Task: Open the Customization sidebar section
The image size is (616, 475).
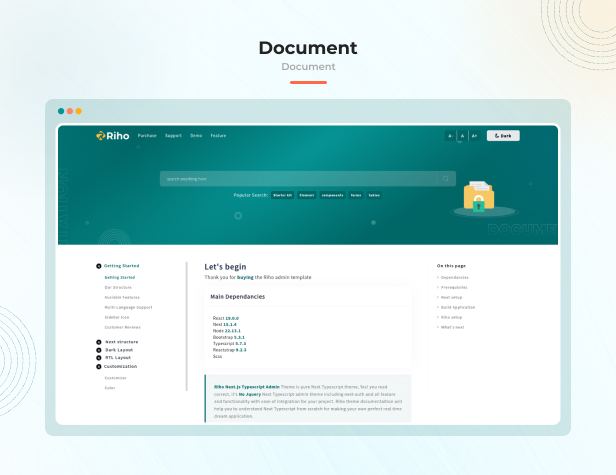Action: [x=120, y=367]
